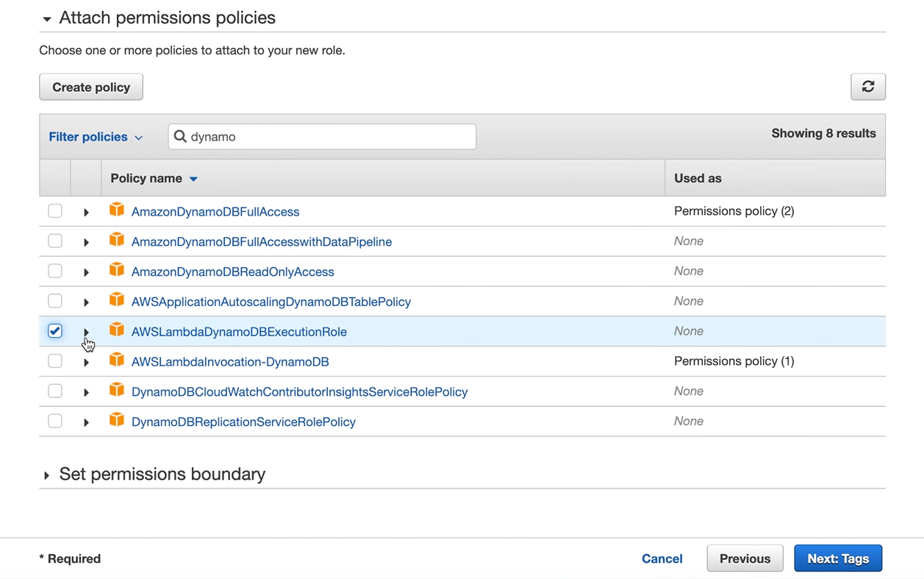This screenshot has height=579, width=924.
Task: Collapse the Attach permissions policies section
Action: 47,18
